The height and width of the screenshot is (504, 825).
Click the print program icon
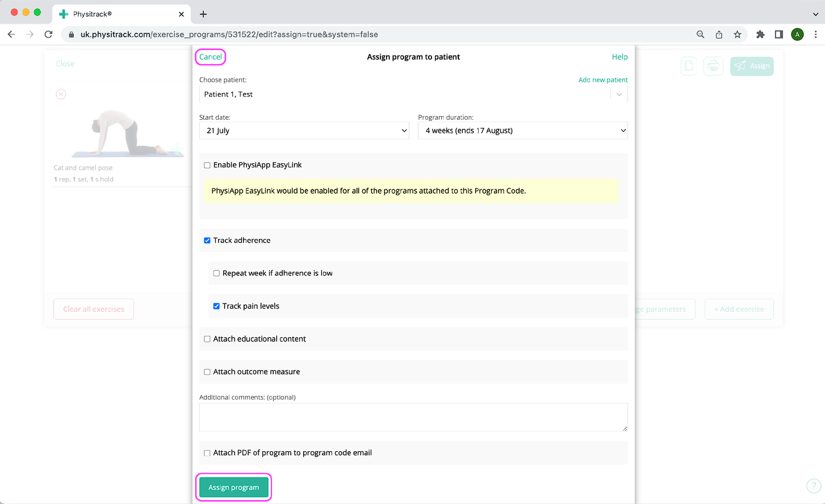(713, 66)
